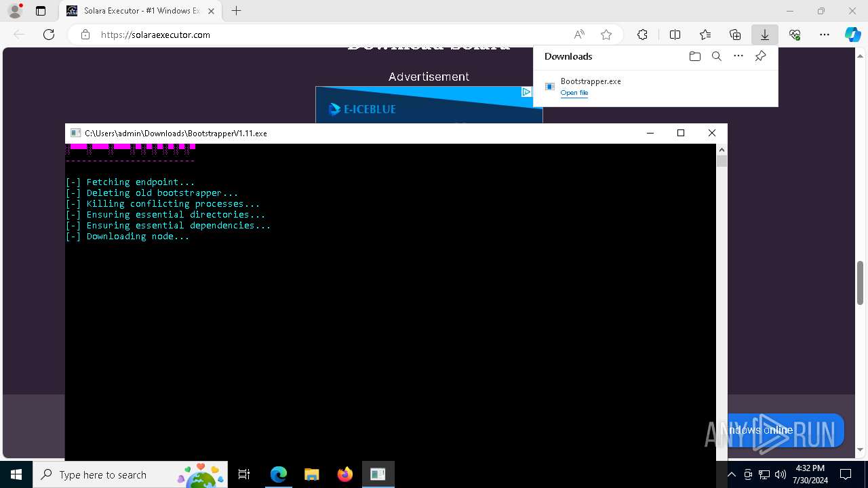
Task: Select the console app taskbar button
Action: point(378,475)
